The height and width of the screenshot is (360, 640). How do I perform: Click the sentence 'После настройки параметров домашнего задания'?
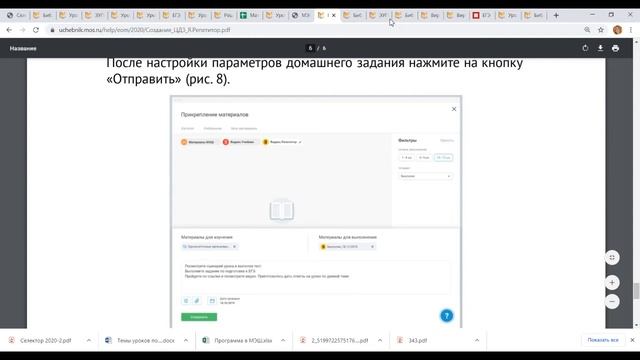[256, 63]
